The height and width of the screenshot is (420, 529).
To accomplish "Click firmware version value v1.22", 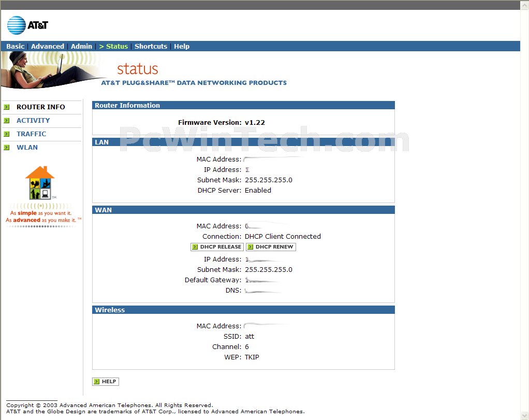I will 255,123.
